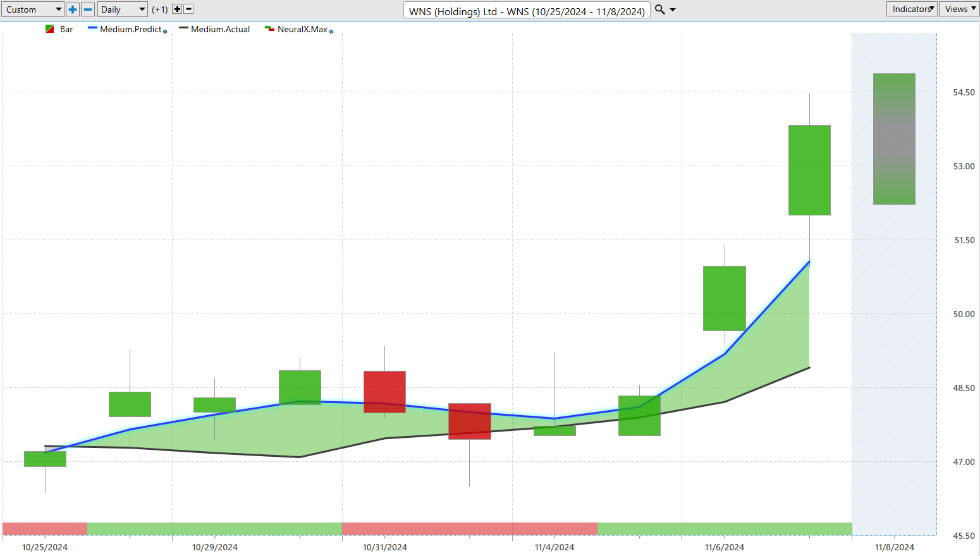Click the Bar legend label
This screenshot has height=556, width=980.
click(66, 29)
